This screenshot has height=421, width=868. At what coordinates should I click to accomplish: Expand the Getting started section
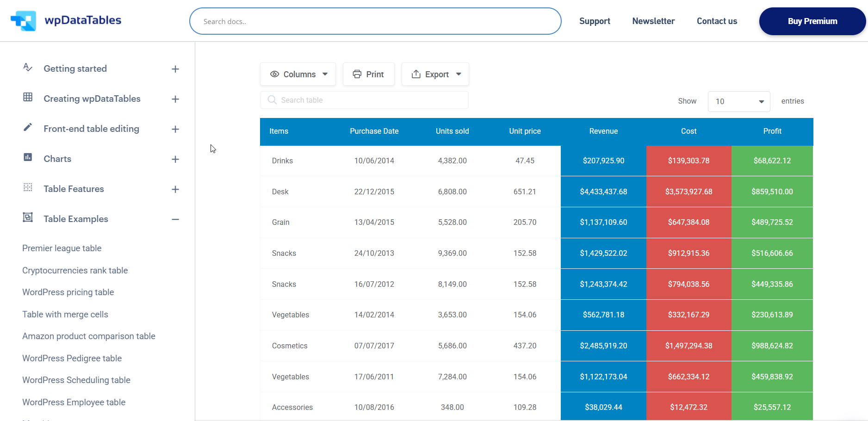pos(175,68)
